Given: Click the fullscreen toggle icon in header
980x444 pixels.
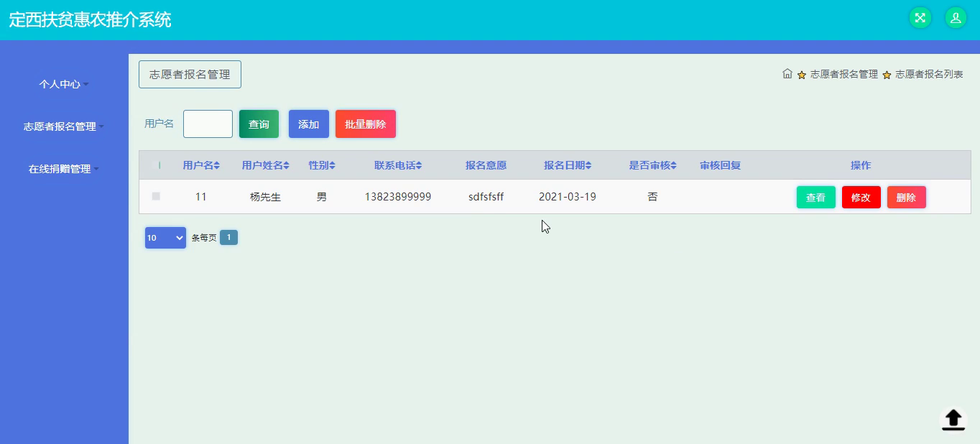Looking at the screenshot, I should [920, 18].
